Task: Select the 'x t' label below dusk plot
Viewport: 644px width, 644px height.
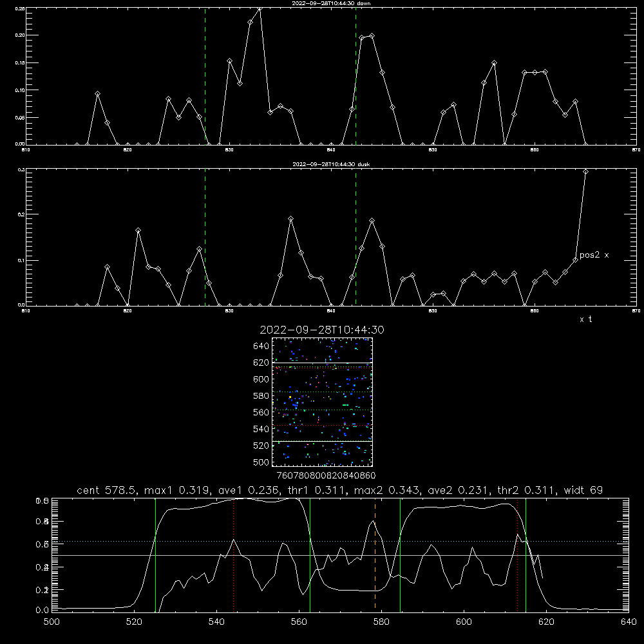Action: pyautogui.click(x=585, y=319)
